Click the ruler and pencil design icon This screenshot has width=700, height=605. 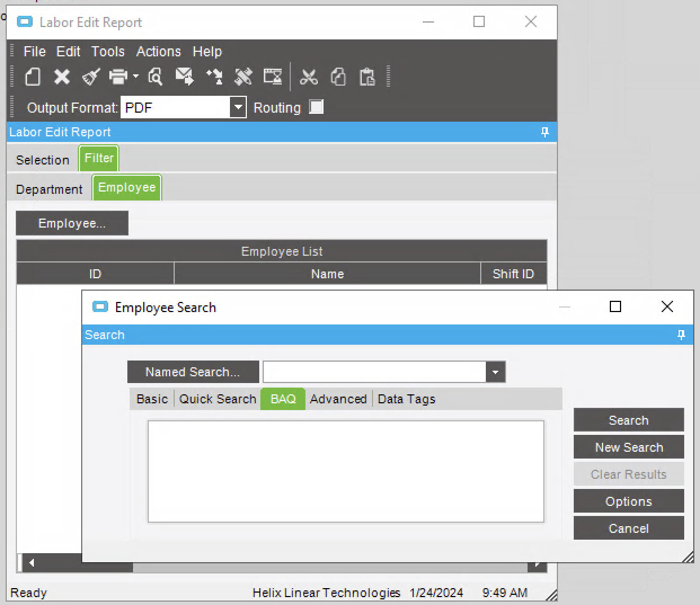click(243, 77)
